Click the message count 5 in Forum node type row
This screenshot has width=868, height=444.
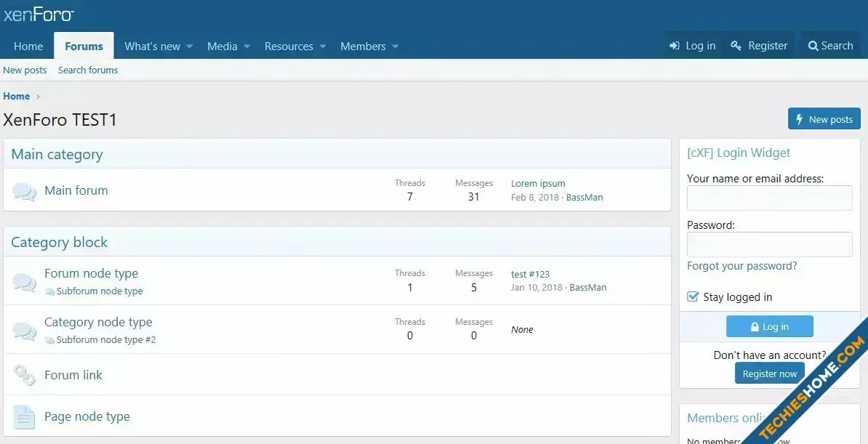[474, 288]
